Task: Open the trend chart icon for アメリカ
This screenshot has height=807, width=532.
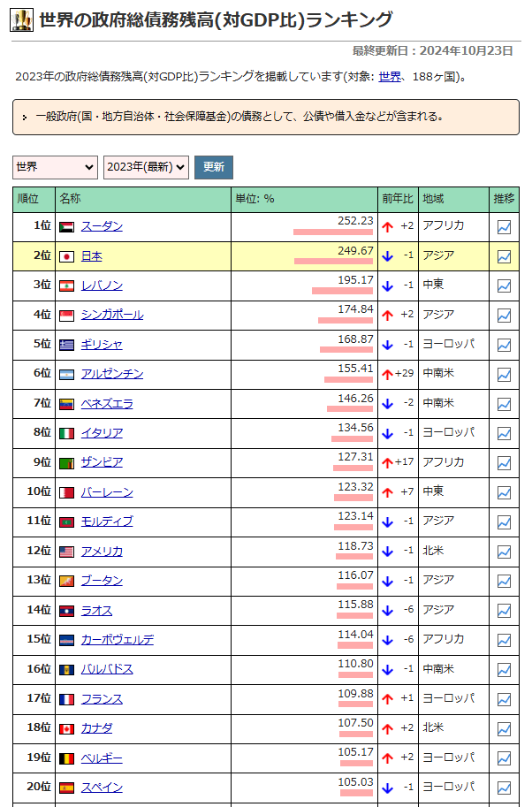Action: [x=504, y=552]
